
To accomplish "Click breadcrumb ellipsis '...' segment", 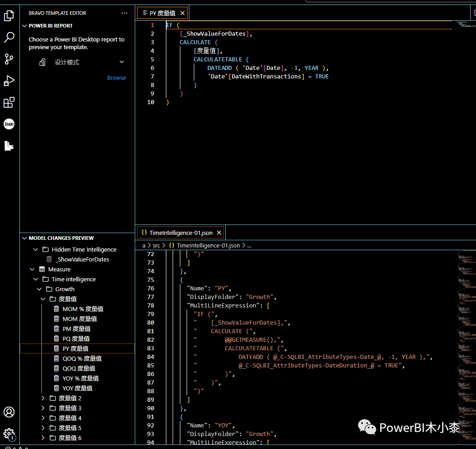I will tap(249, 245).
